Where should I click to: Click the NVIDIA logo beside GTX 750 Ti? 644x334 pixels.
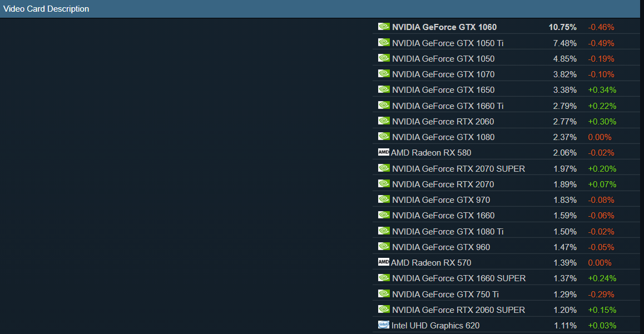click(x=384, y=293)
